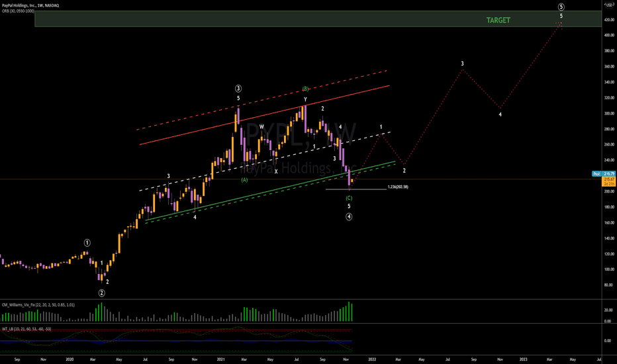617x364 pixels.
Task: Select the circled wave 2 label
Action: click(101, 293)
